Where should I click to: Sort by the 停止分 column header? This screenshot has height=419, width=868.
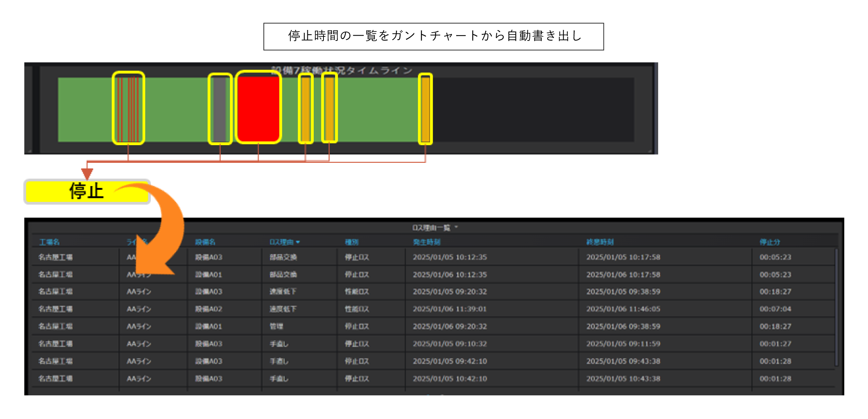(x=770, y=242)
